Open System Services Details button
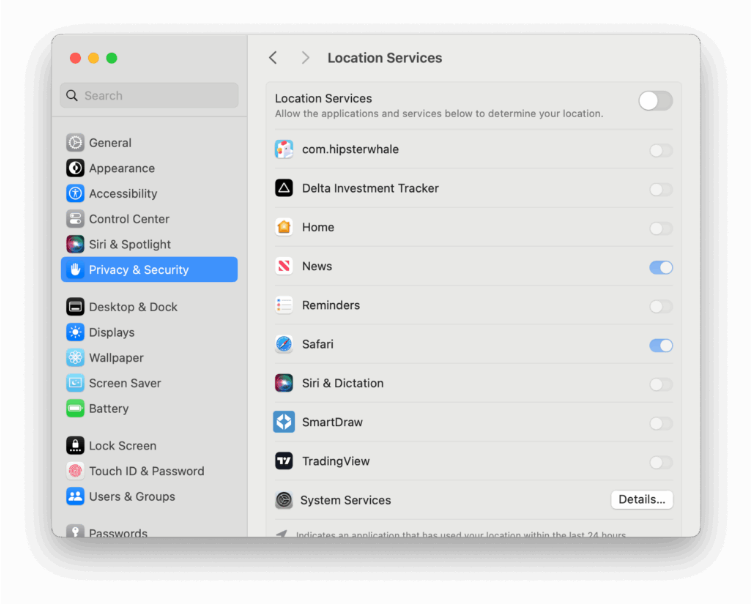751x605 pixels. [642, 500]
